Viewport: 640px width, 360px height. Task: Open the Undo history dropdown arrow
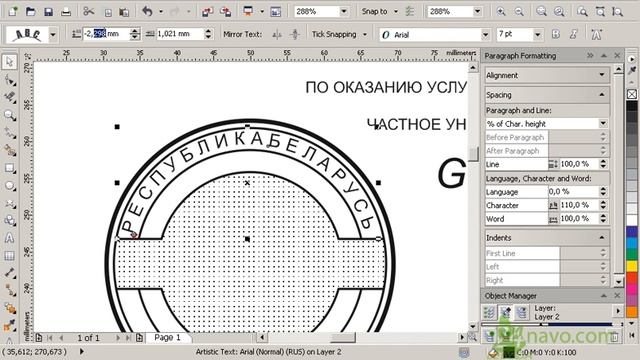(161, 11)
